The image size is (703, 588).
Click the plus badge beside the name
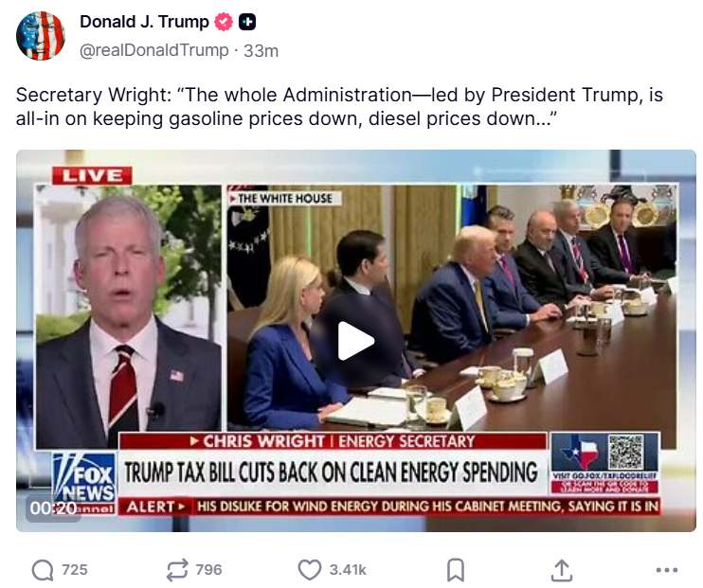coord(247,22)
